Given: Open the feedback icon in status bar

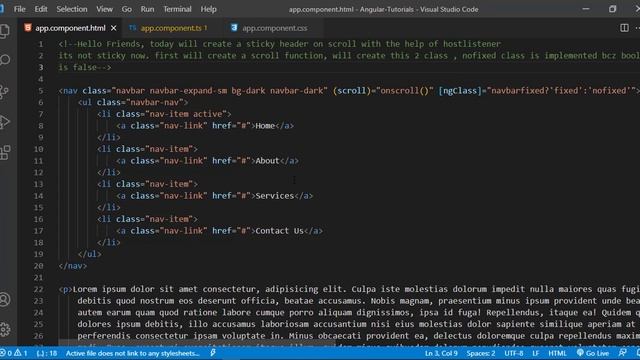Looking at the screenshot, I should (622, 353).
